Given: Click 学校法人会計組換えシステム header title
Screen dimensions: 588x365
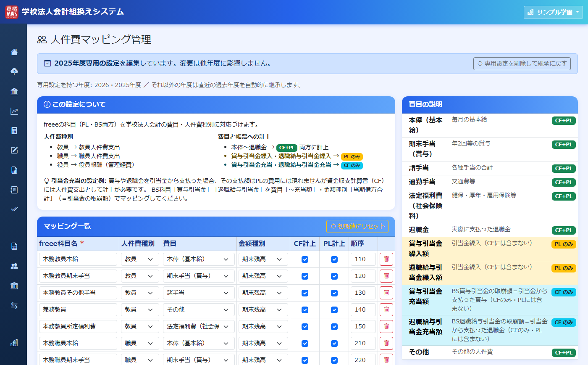Looking at the screenshot, I should pyautogui.click(x=73, y=12).
